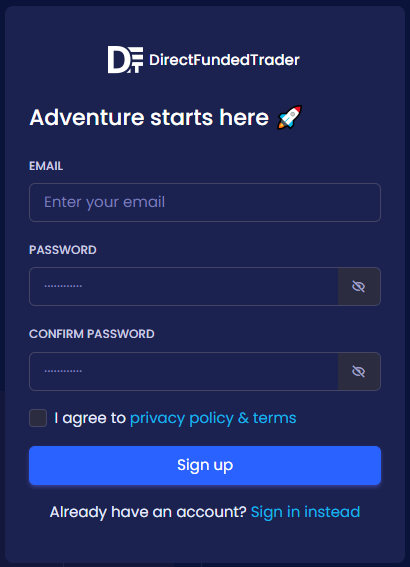Click the 'Already have an account?' text

point(148,512)
